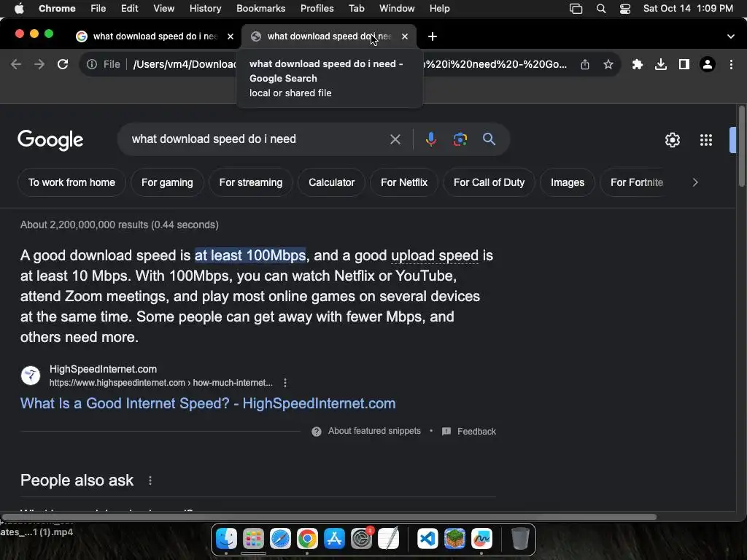This screenshot has width=747, height=560.
Task: Click the browser back arrow
Action: point(16,64)
